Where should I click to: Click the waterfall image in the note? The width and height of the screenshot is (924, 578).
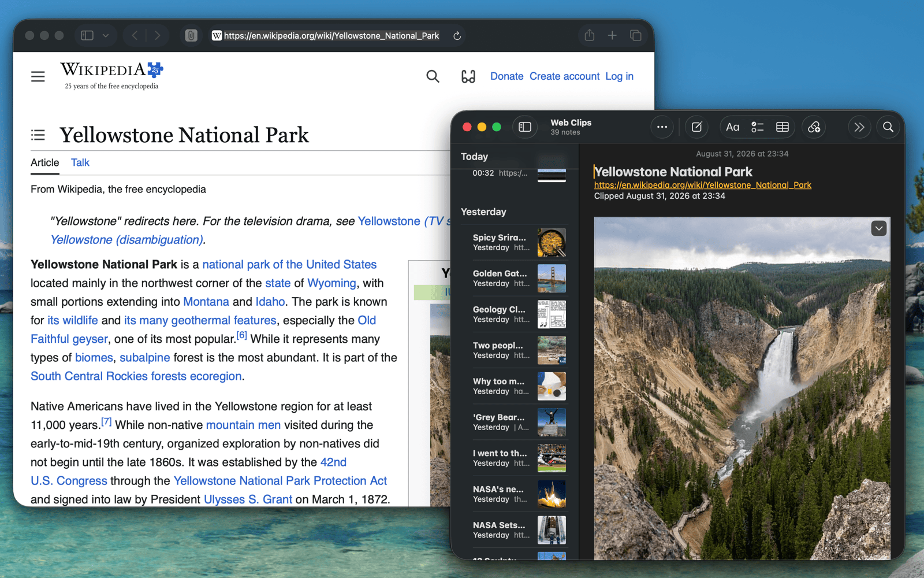pos(742,388)
